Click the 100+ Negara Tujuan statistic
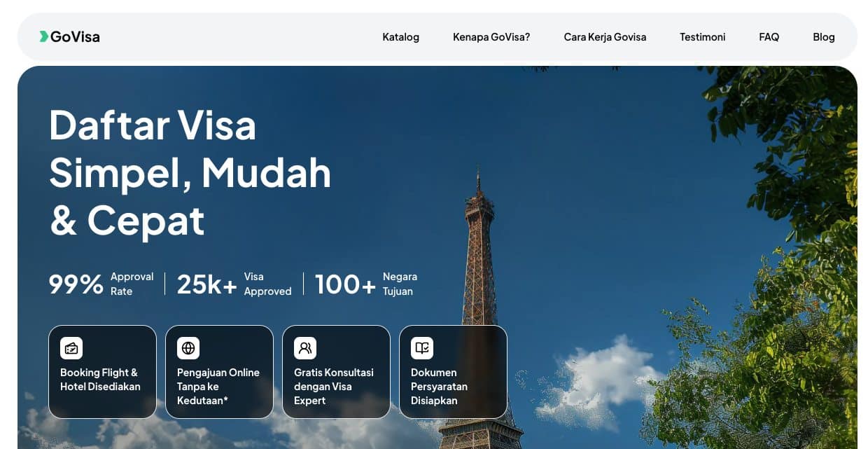Screen dimensions: 868x449 coord(366,284)
